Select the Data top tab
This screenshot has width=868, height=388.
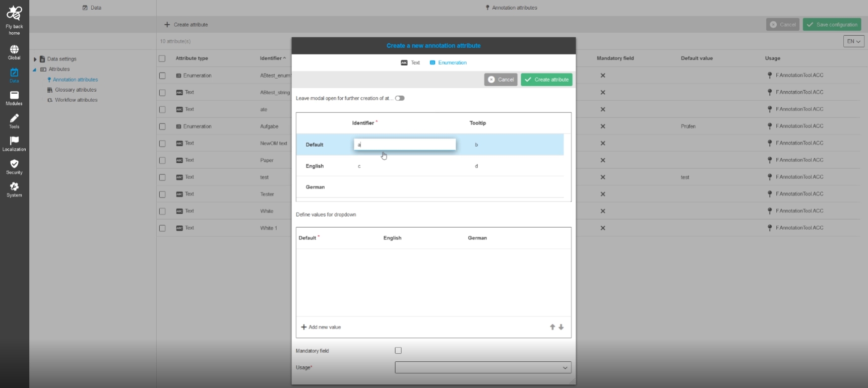pyautogui.click(x=92, y=8)
